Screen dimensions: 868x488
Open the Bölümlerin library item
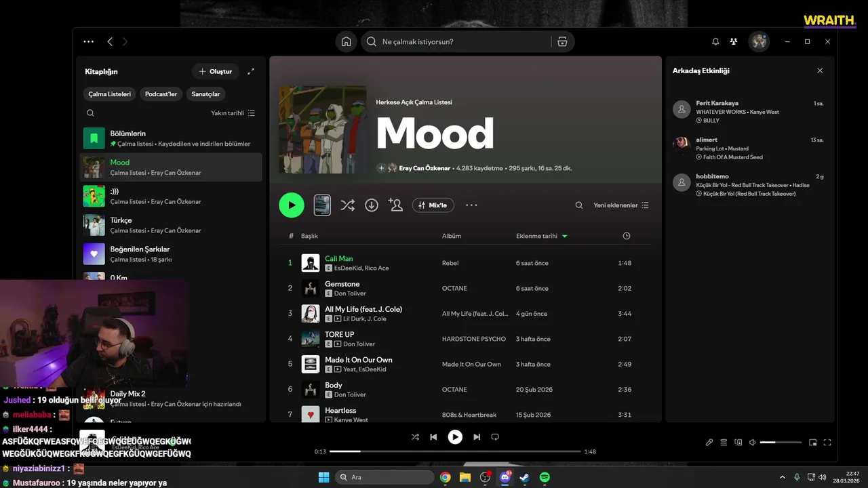point(171,138)
